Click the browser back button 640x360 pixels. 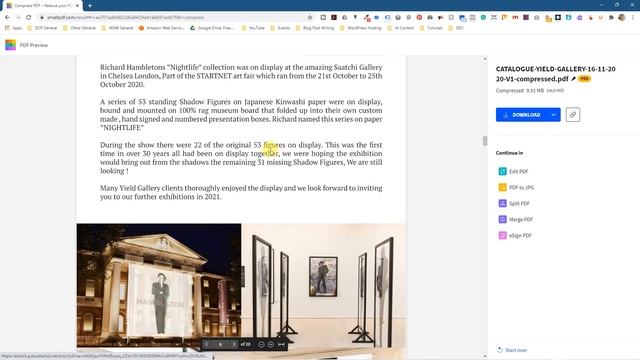[x=7, y=17]
